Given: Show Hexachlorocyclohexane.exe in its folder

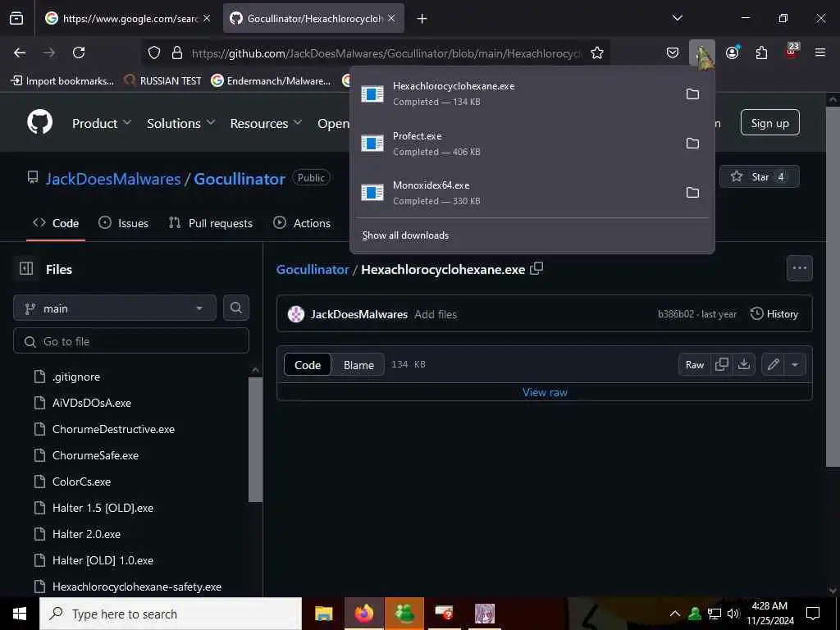Looking at the screenshot, I should 692,94.
